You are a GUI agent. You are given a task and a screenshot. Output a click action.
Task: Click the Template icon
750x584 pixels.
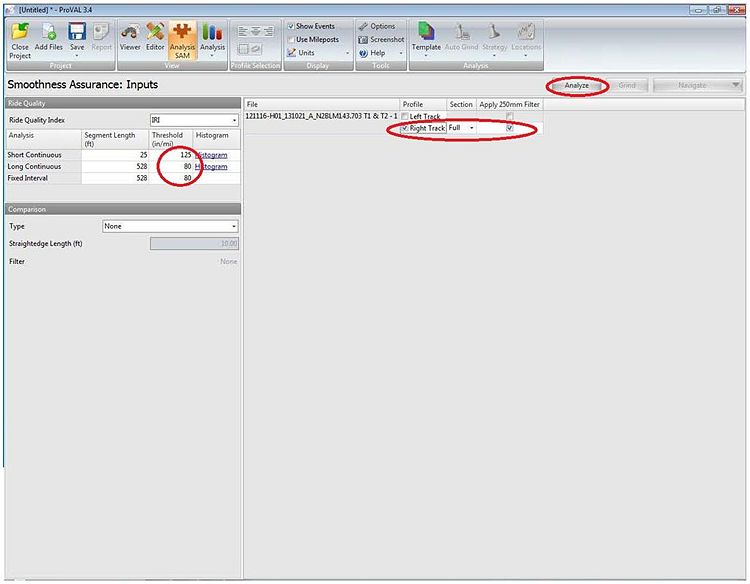pos(426,32)
